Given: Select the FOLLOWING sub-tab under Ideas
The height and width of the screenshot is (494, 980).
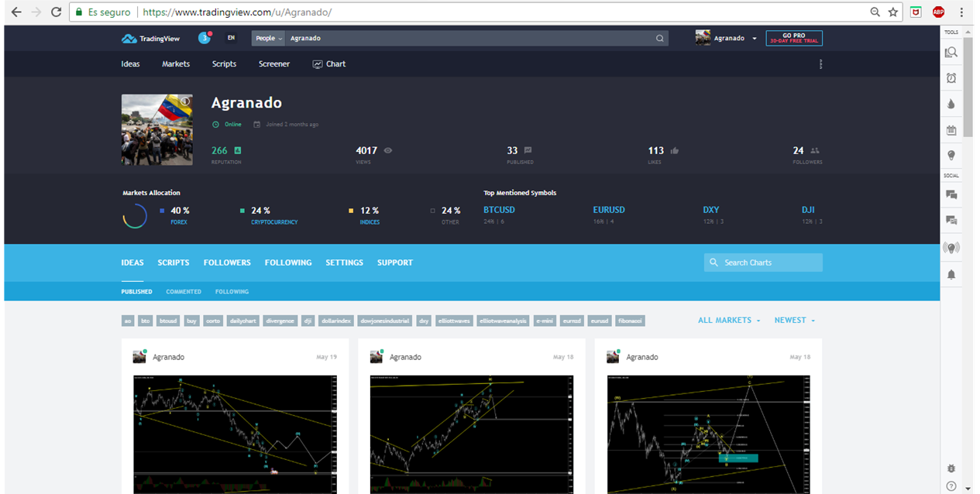Looking at the screenshot, I should [232, 292].
